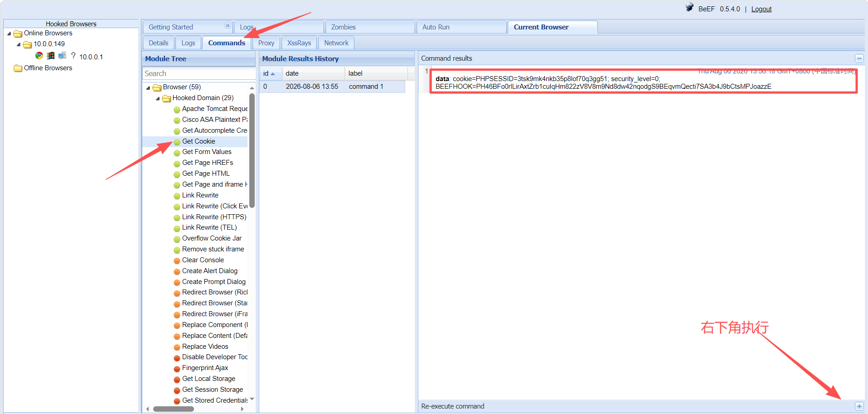Open the Network sub-tab
The image size is (868, 414).
(x=336, y=43)
